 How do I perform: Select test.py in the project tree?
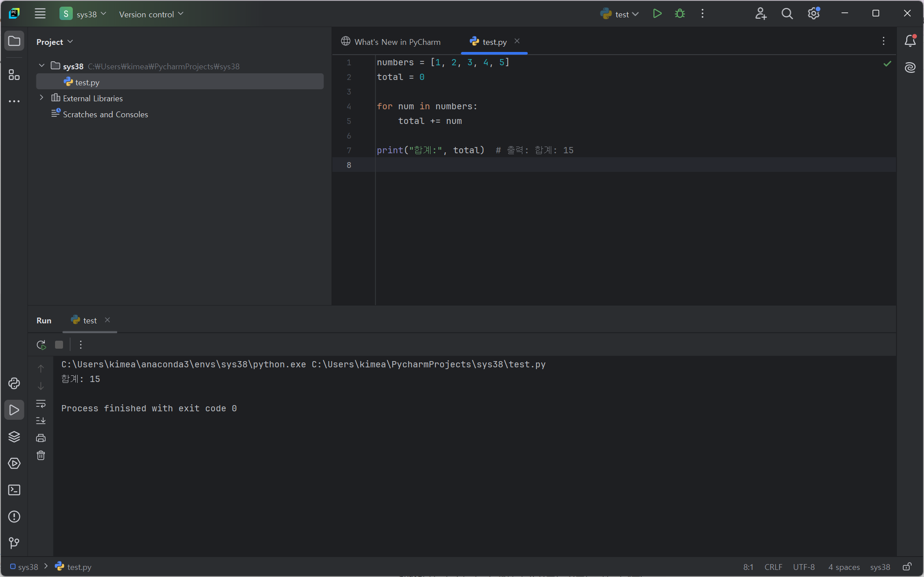tap(87, 82)
